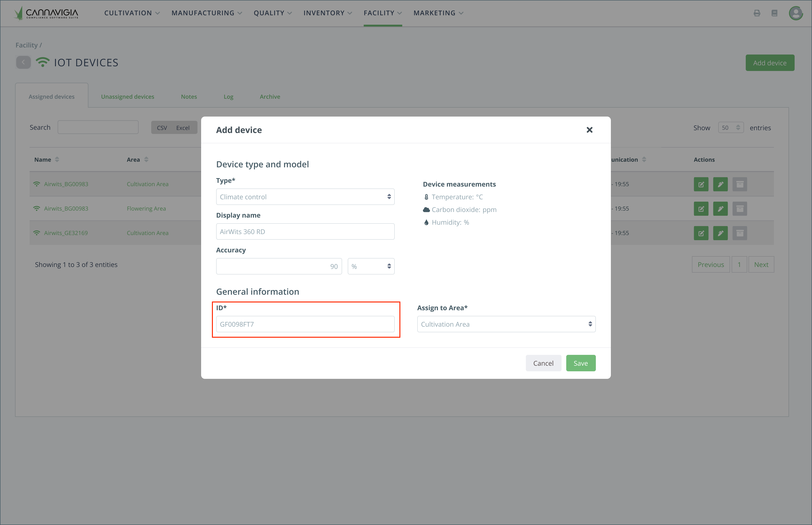Archive the Airwits_GE32169 device
The width and height of the screenshot is (812, 525).
tap(740, 233)
